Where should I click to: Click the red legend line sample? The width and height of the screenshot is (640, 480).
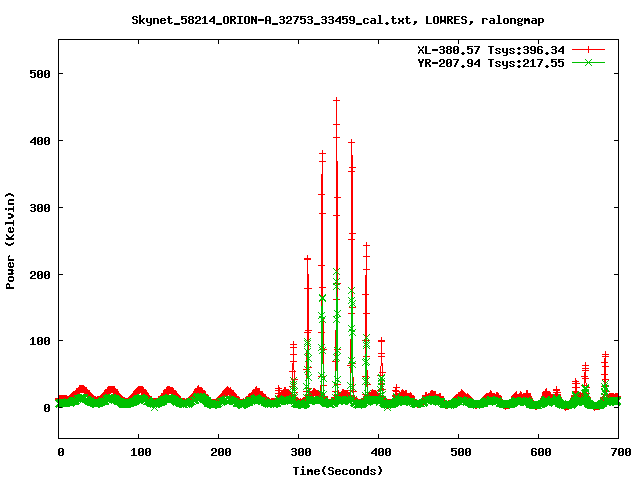[x=588, y=50]
